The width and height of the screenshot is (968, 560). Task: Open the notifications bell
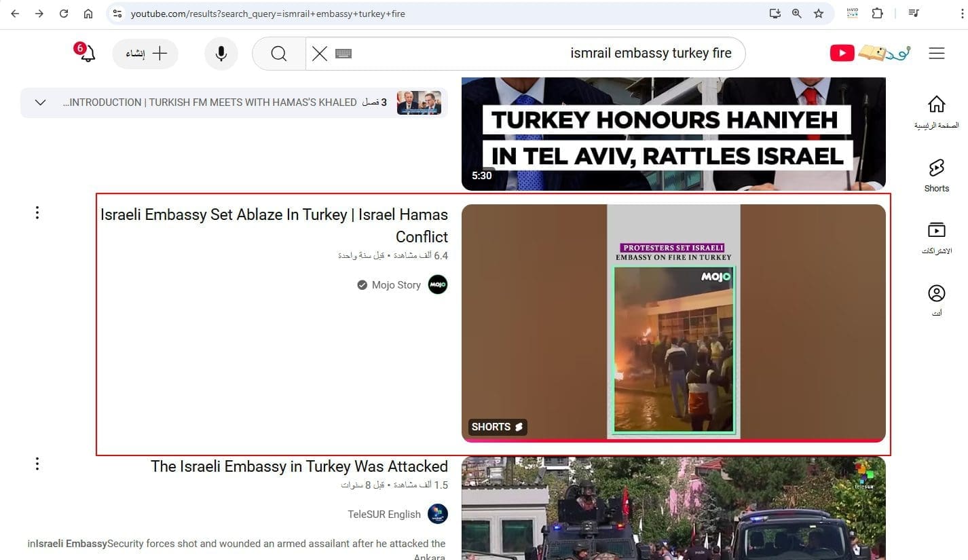(x=87, y=54)
